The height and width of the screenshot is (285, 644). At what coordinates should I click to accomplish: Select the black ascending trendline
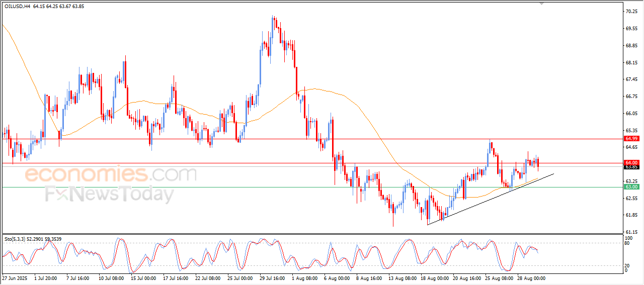click(x=491, y=199)
